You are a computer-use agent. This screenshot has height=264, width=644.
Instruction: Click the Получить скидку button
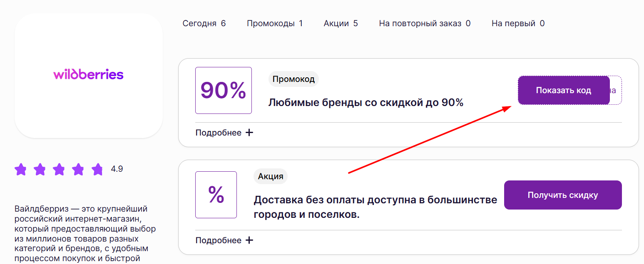[563, 195]
